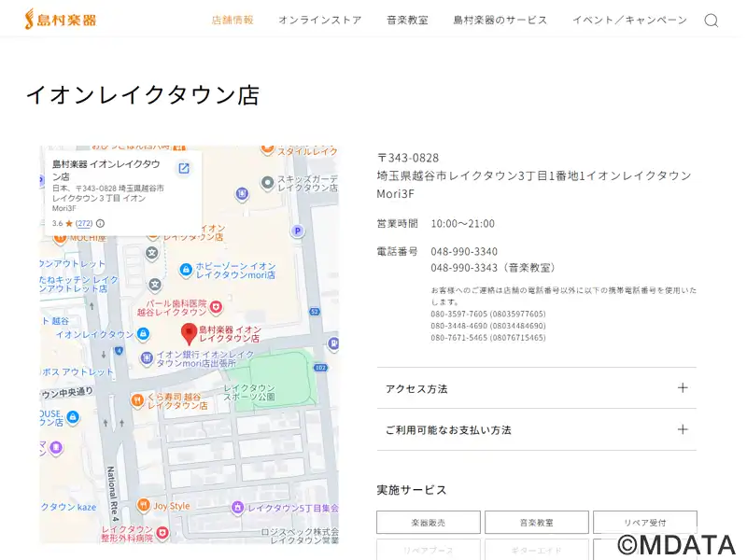Click the MOCHI屋 restaurant marker
The width and height of the screenshot is (747, 560).
click(59, 239)
